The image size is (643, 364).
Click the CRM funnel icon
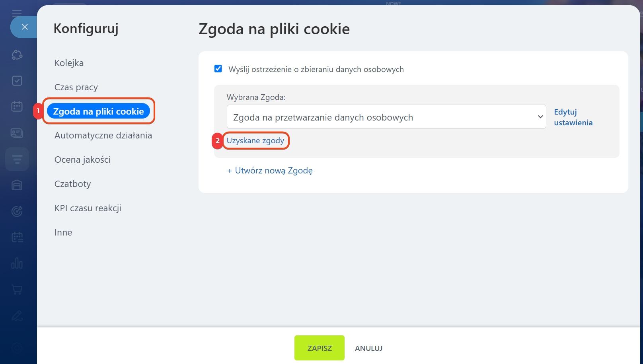click(17, 159)
